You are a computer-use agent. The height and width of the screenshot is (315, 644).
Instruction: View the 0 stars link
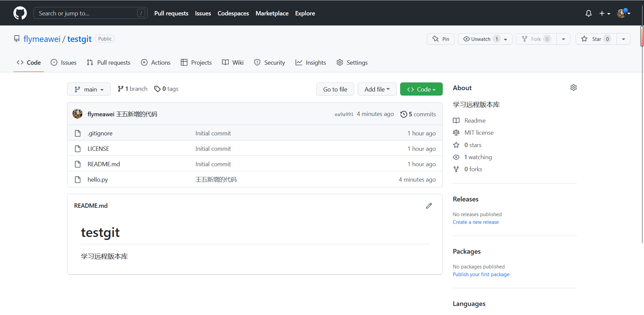tap(467, 145)
